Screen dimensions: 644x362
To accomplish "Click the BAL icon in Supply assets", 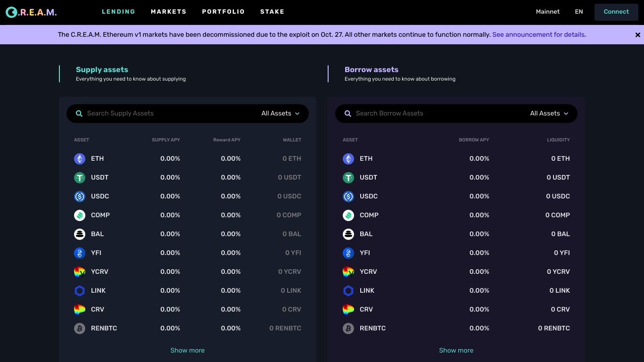I will (x=80, y=234).
